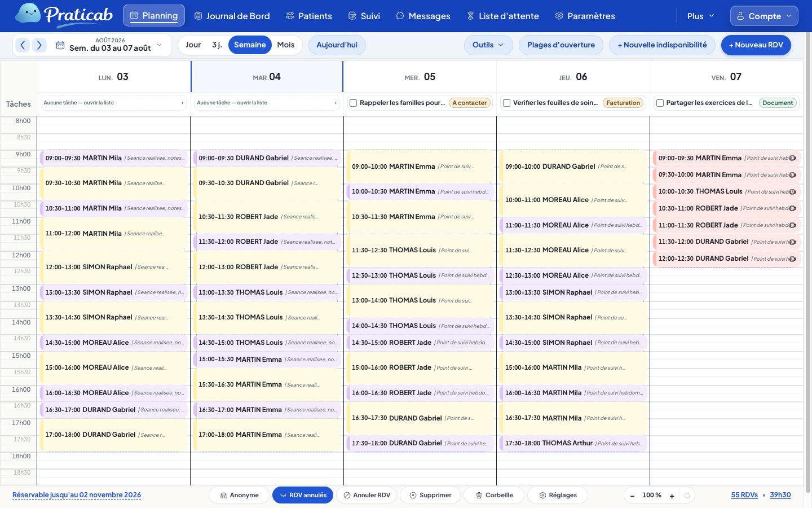Image resolution: width=812 pixels, height=508 pixels.
Task: Open Wednesday 13:00-14:00 THOMAS Louis appointment
Action: [420, 301]
